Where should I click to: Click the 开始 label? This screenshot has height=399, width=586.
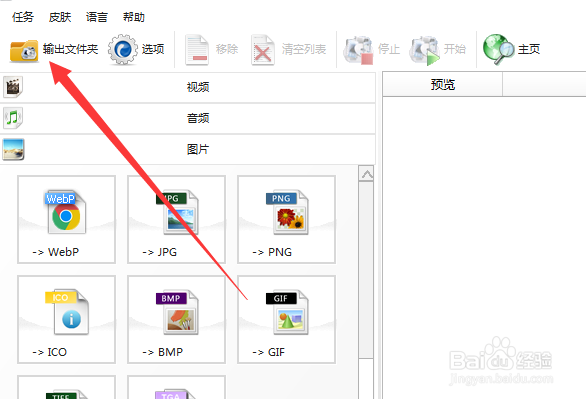(x=455, y=49)
